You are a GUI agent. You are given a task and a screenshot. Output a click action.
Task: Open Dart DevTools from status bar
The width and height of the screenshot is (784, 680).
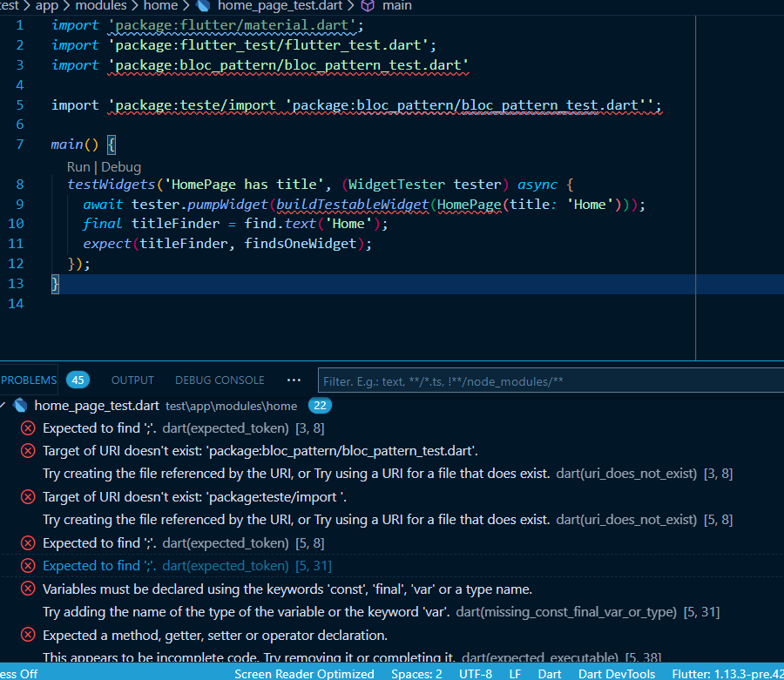click(617, 674)
